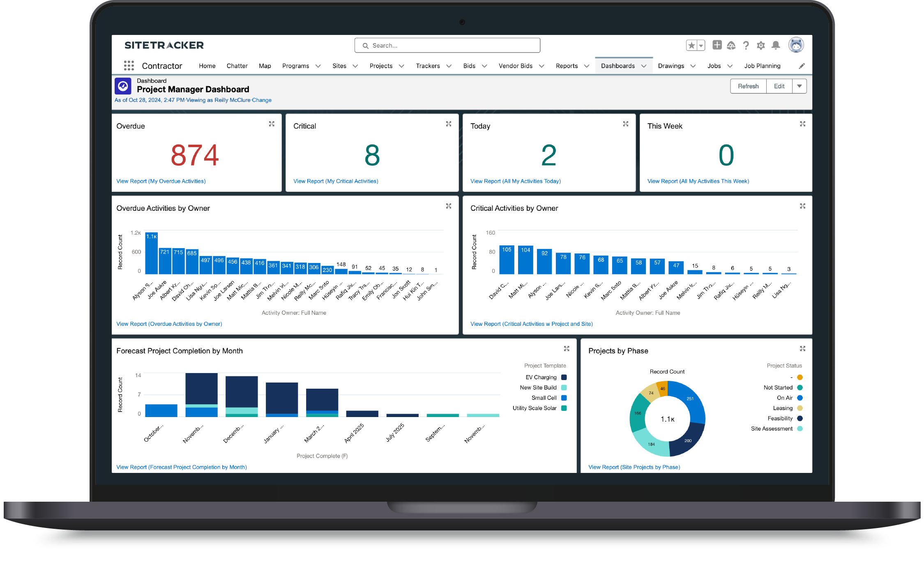Click inside the Search field

[447, 45]
